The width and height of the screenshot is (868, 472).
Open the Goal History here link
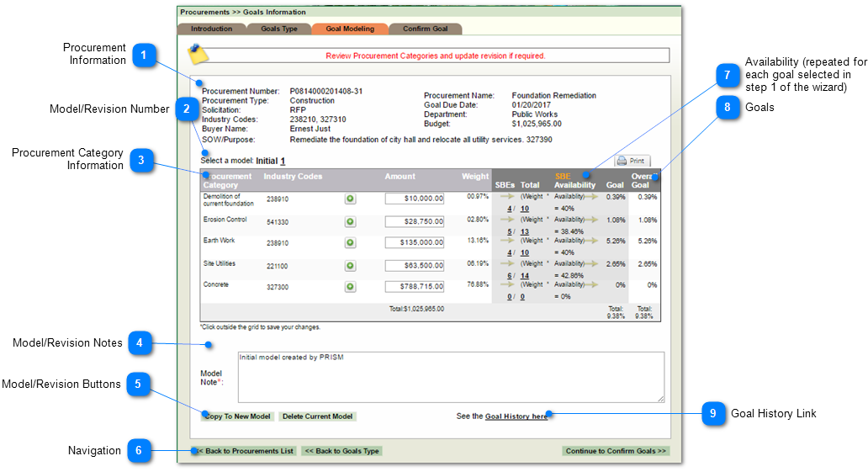(516, 416)
